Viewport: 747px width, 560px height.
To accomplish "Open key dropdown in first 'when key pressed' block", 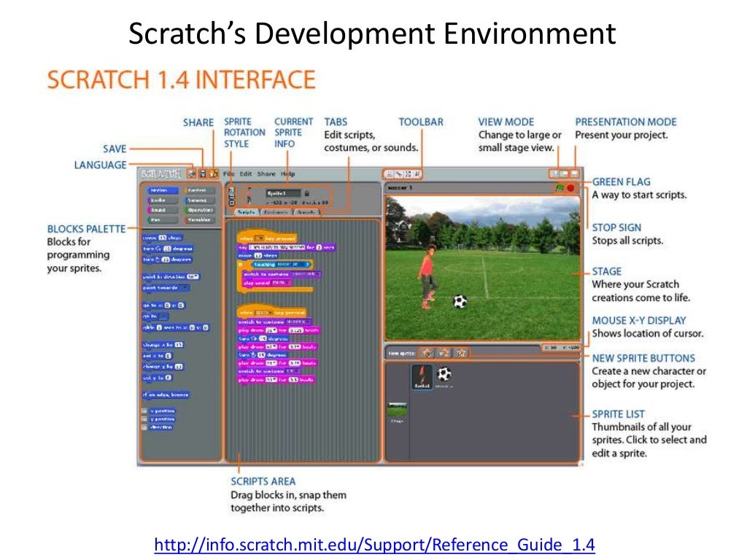I will 260,238.
